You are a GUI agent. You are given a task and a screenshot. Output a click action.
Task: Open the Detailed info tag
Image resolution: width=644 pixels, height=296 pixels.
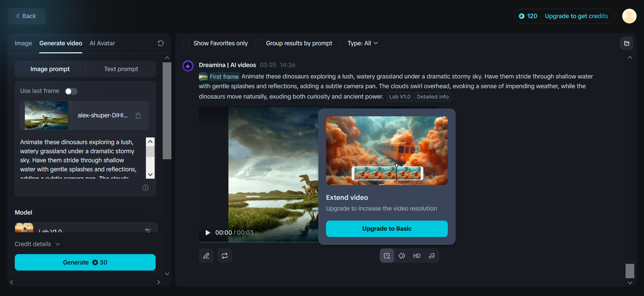(433, 97)
